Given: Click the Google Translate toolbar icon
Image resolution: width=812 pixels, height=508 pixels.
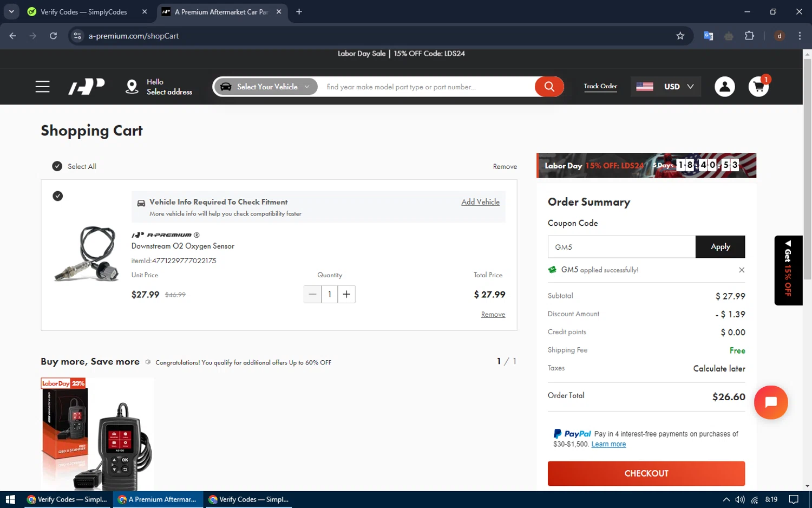Looking at the screenshot, I should (x=708, y=36).
